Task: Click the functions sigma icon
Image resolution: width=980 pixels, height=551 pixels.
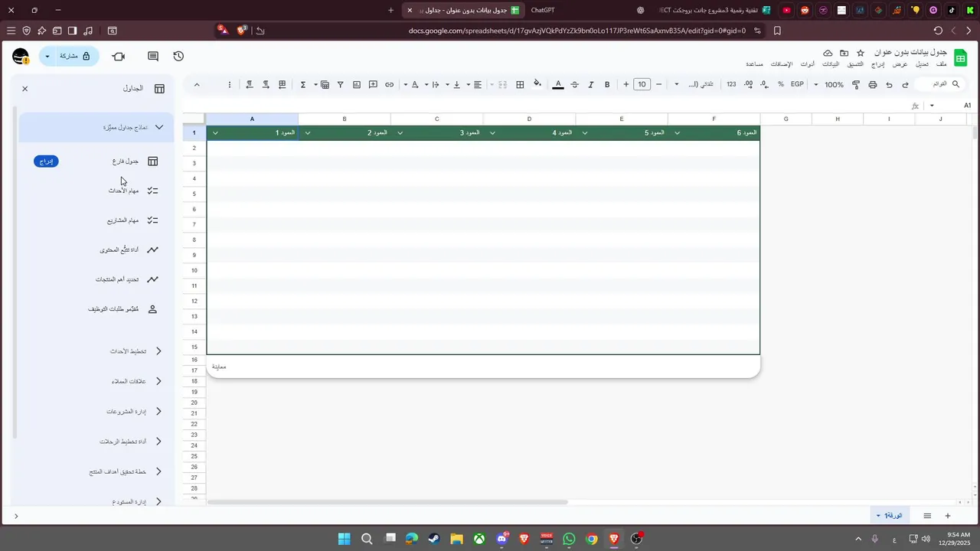Action: (x=303, y=85)
